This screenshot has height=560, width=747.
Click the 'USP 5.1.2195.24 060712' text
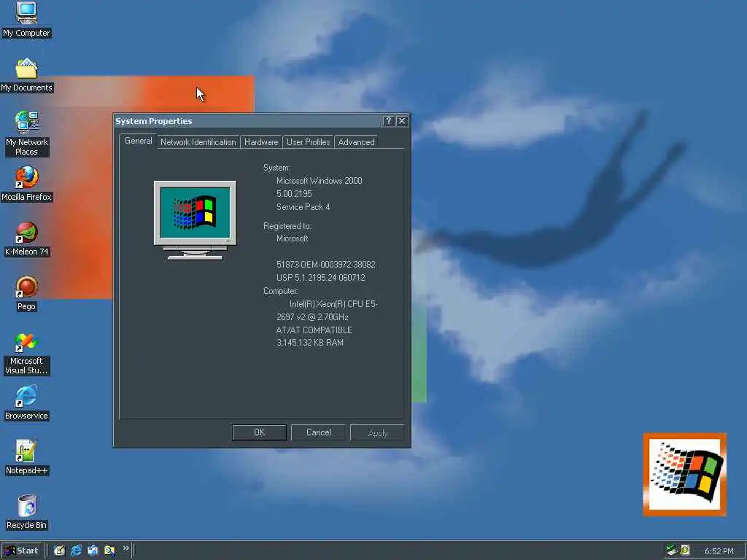tap(321, 278)
